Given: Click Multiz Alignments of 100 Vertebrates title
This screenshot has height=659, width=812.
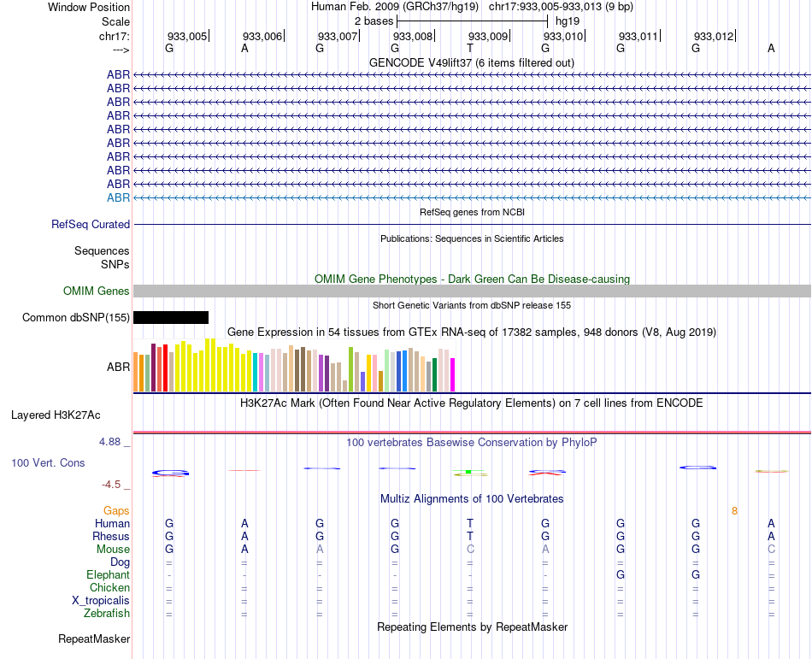Looking at the screenshot, I should pos(472,498).
